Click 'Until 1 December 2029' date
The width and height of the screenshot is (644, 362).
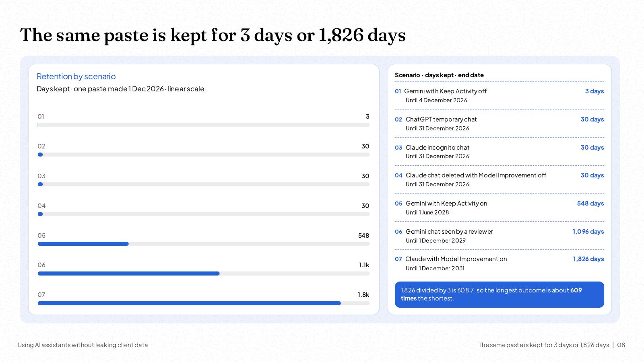[436, 241]
